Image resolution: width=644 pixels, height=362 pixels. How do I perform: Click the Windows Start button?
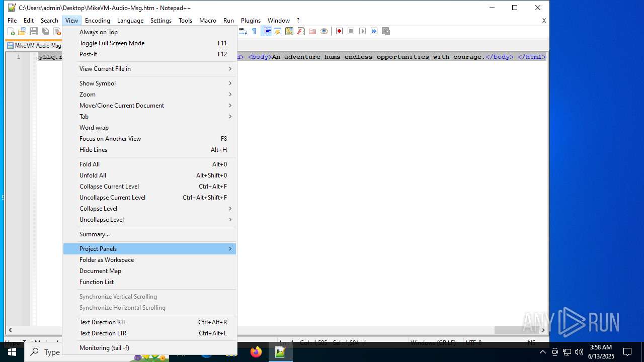point(12,352)
